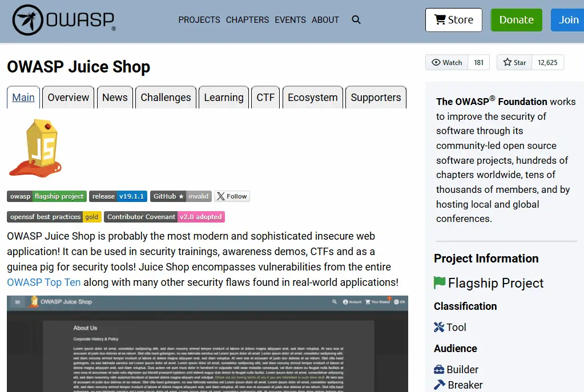Select the Supporters tab
This screenshot has width=584, height=392.
tap(376, 98)
